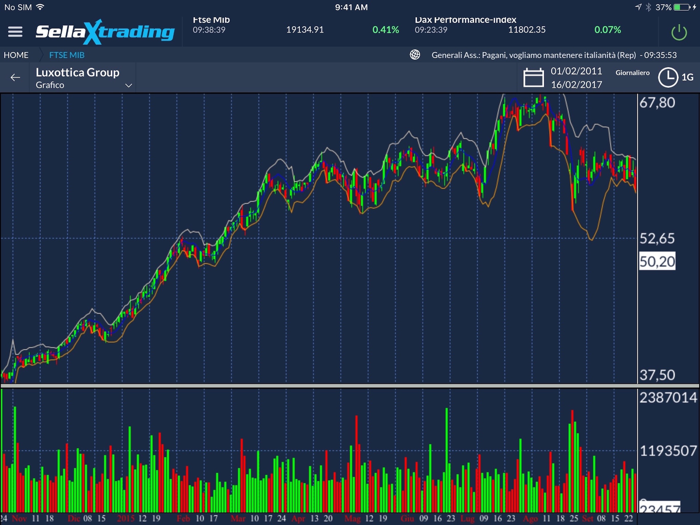The height and width of the screenshot is (525, 700).
Task: Go back with the left arrow
Action: (x=15, y=78)
